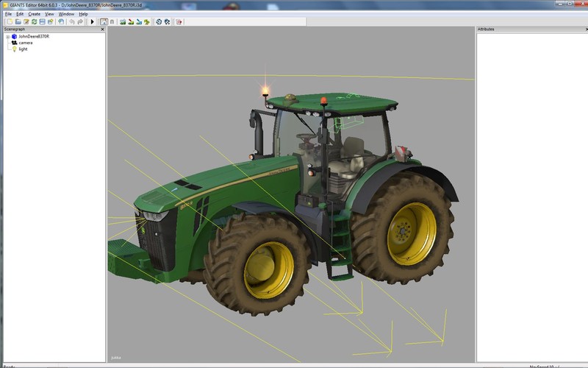Close the Scenegraph panel
The height and width of the screenshot is (368, 588).
[102, 29]
